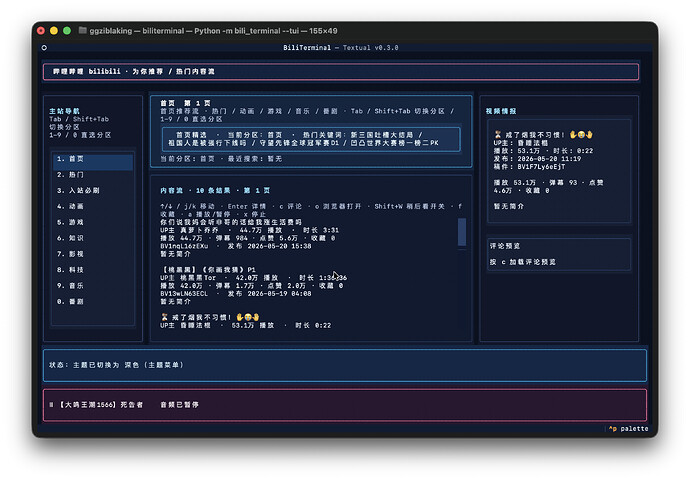Click the 发布 2026-05-20 15:38 line

[x=269, y=246]
